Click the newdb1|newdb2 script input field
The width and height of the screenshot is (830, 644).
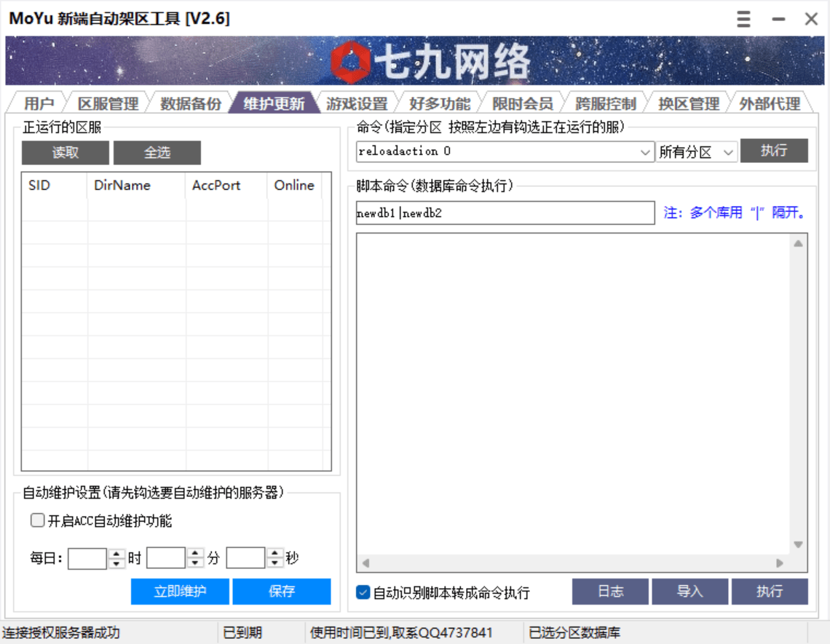tap(502, 212)
